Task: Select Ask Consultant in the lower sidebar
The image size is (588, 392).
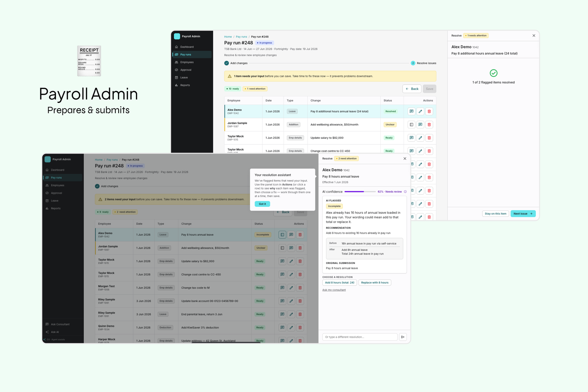Action: (63, 324)
